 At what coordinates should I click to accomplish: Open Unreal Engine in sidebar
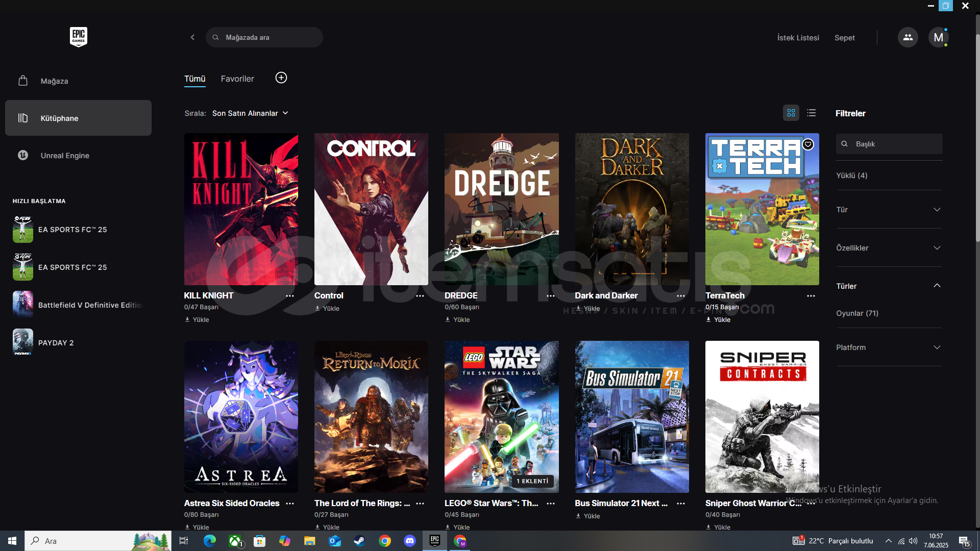[x=78, y=156]
